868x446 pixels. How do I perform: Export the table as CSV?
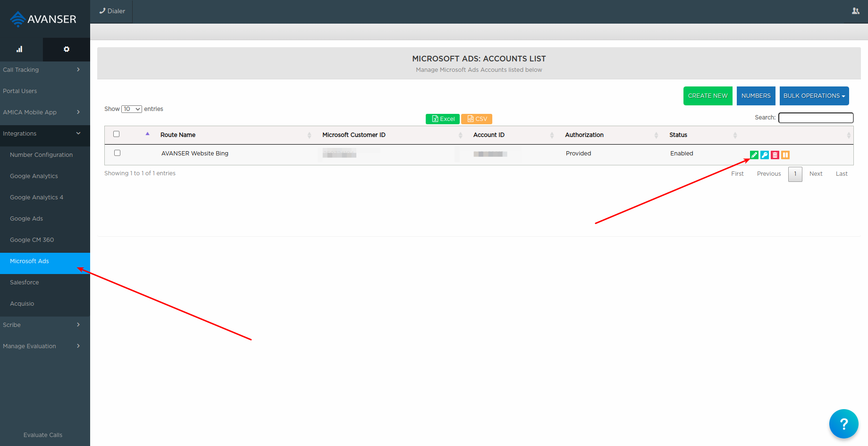coord(477,119)
